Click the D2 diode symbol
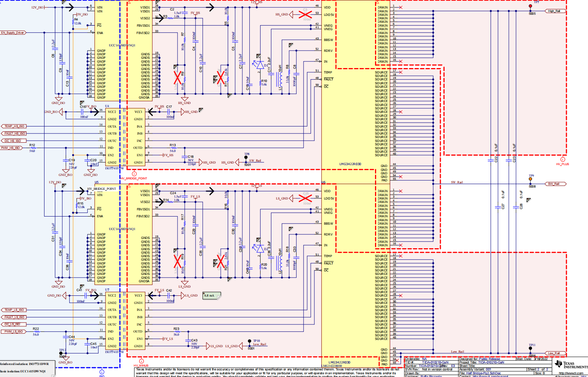The image size is (588, 377). (258, 248)
